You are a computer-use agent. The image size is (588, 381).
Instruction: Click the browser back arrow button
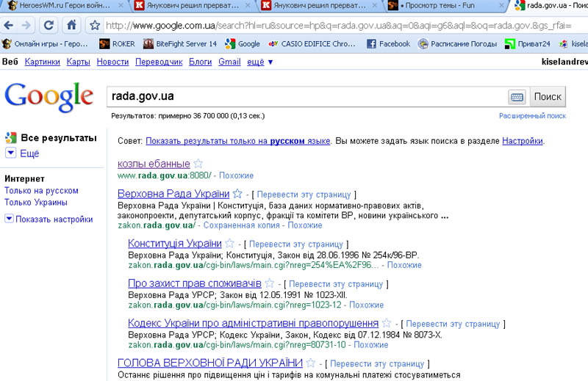coord(9,25)
